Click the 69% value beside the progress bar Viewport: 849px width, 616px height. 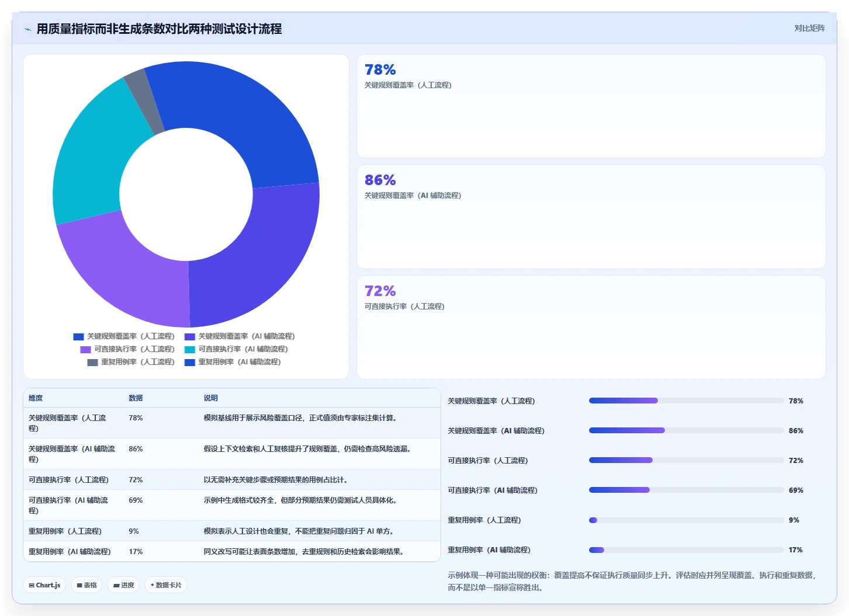point(796,490)
